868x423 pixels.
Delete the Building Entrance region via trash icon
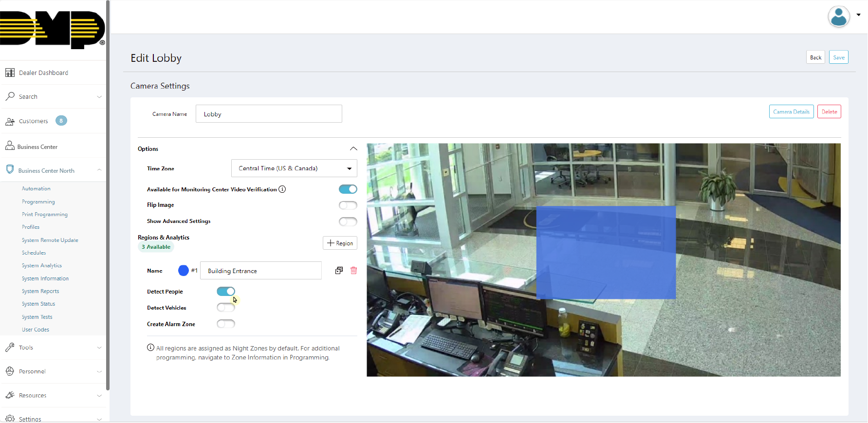[x=353, y=271]
